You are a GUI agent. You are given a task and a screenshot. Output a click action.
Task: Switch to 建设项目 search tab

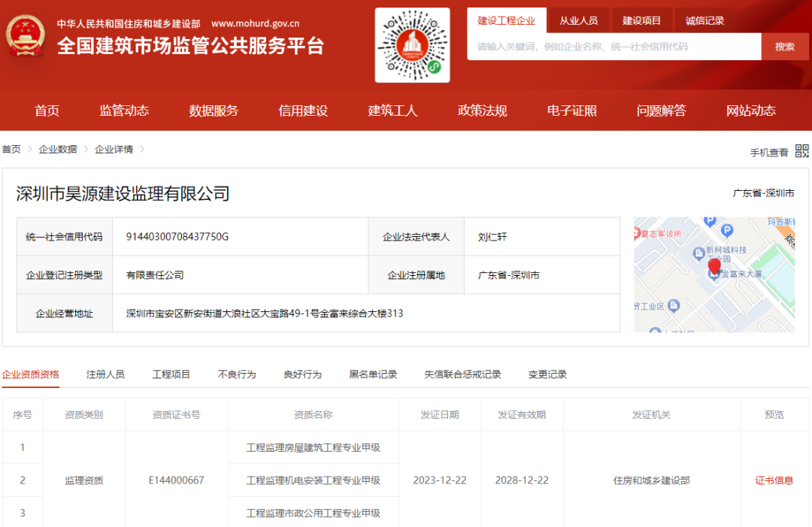(640, 20)
